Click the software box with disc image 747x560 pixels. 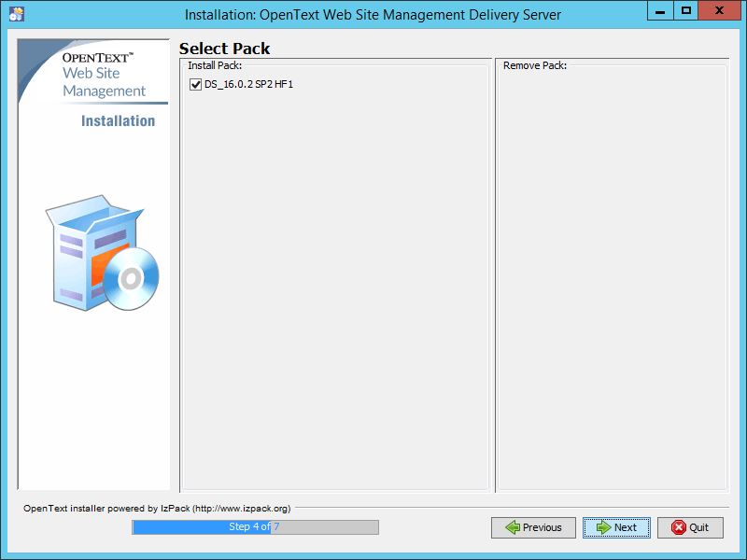[x=102, y=252]
